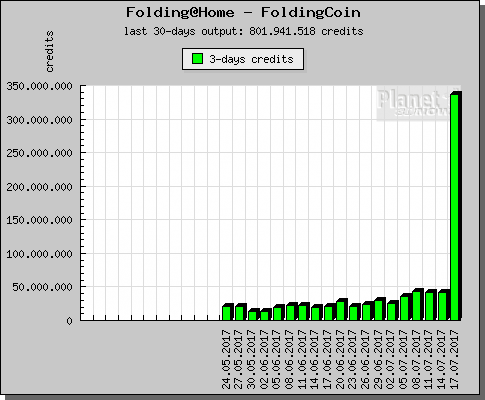Click the 50.000.000 y-axis label
Image resolution: width=485 pixels, height=400 pixels.
pyautogui.click(x=42, y=287)
